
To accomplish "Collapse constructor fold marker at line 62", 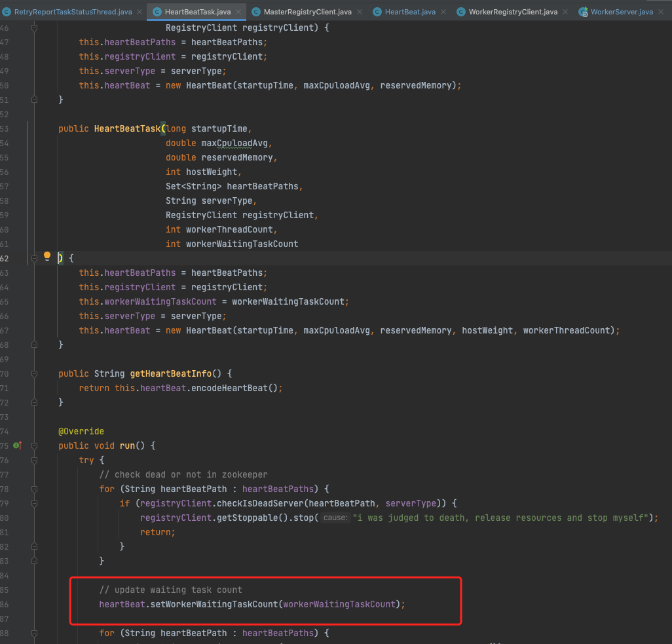I will (34, 258).
